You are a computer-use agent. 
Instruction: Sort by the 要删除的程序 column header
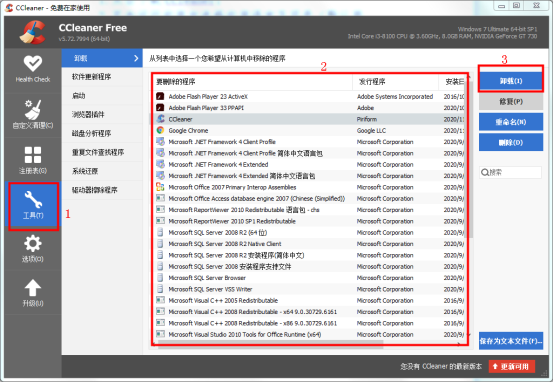tap(253, 82)
